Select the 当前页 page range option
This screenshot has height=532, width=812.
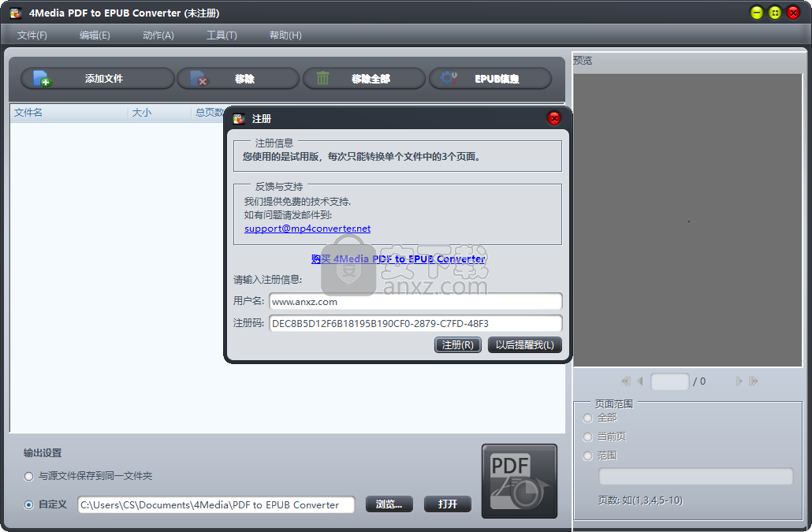pyautogui.click(x=587, y=437)
